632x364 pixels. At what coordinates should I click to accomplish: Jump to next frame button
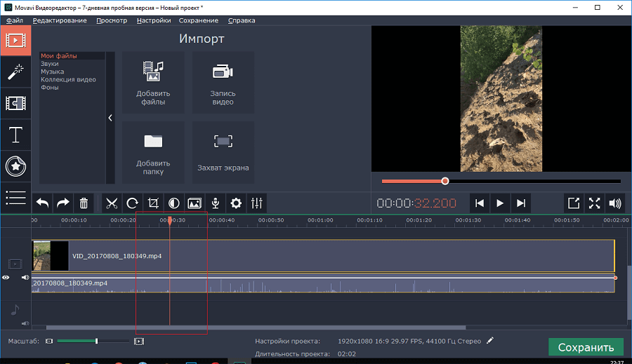click(x=521, y=203)
